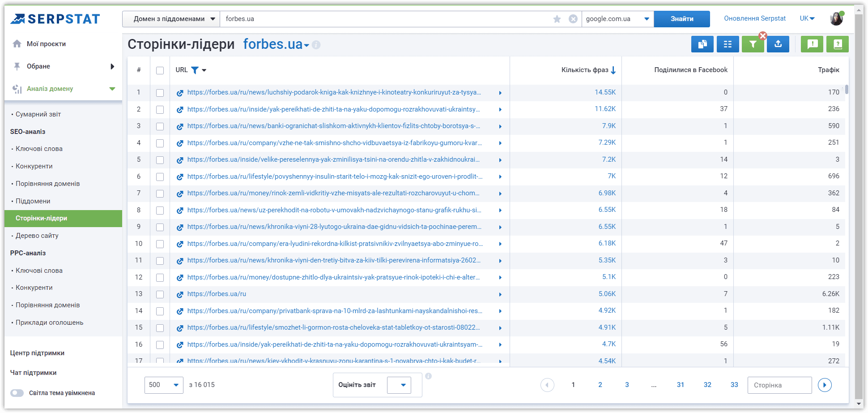Toggle the Світла тема увімкнена switch
The width and height of the screenshot is (868, 413).
[17, 393]
